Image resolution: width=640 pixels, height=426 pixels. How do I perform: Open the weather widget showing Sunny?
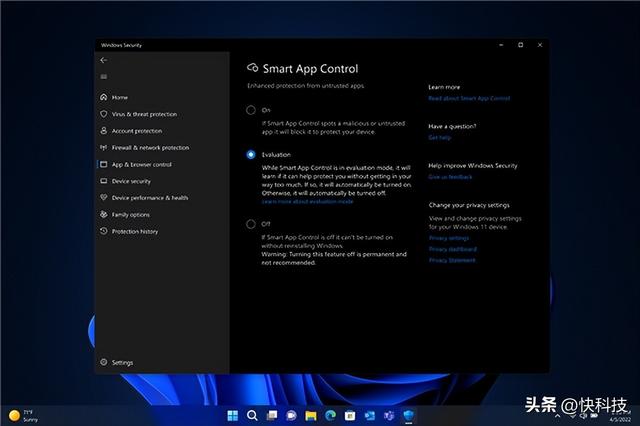click(24, 415)
